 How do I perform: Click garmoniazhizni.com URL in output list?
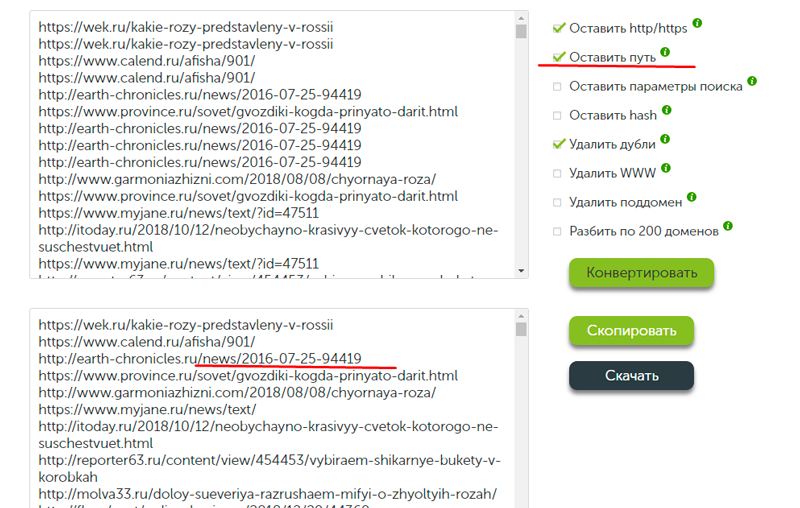pos(237,392)
